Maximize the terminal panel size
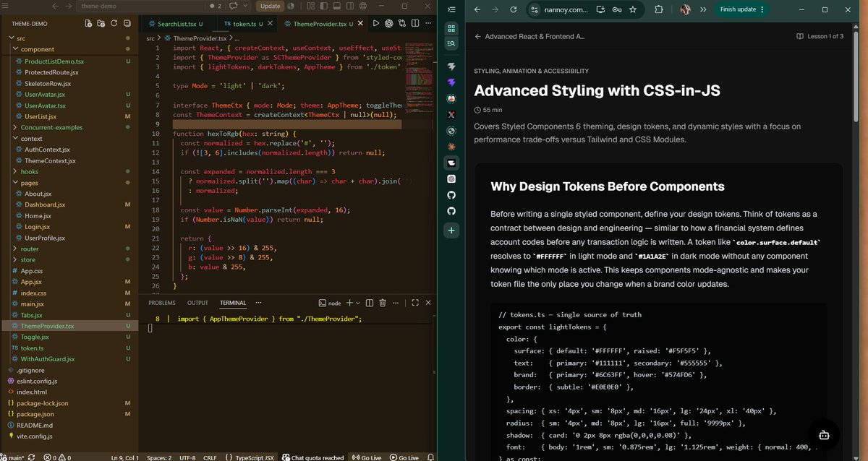 point(415,303)
